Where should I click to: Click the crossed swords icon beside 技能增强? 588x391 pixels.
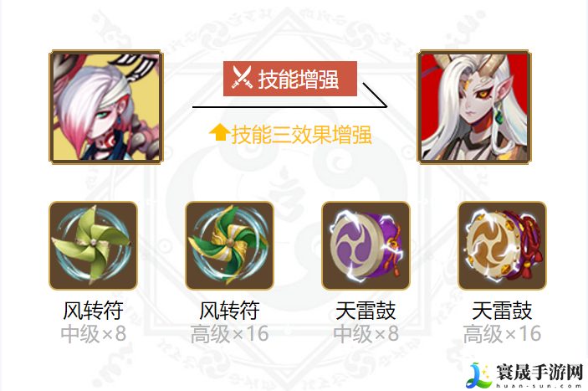[x=242, y=78]
